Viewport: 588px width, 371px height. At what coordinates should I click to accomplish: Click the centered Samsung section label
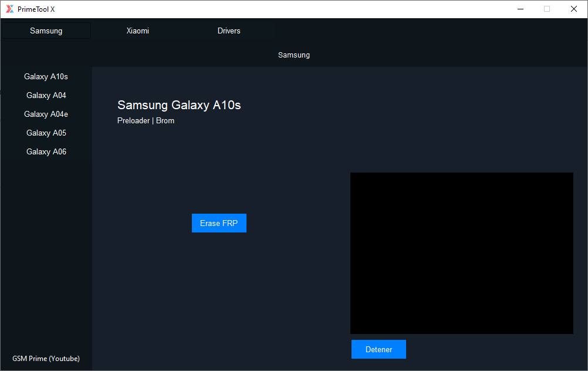pos(294,55)
